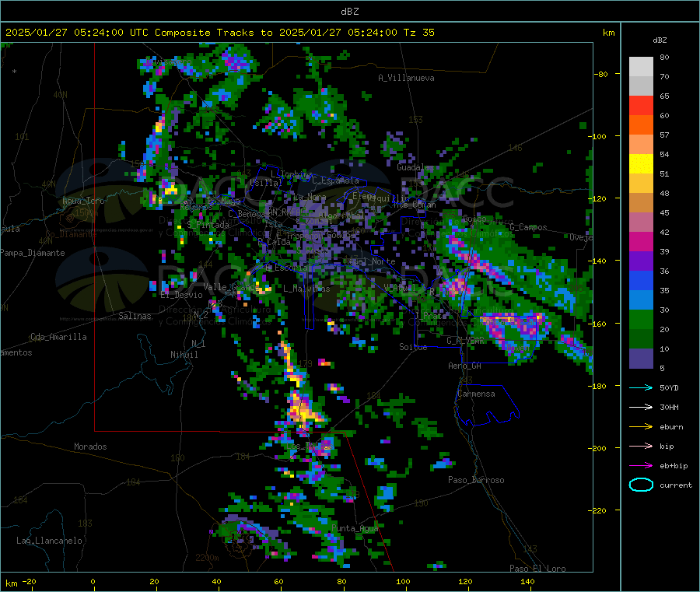This screenshot has height=592, width=700.
Task: Click the 'current' legend label
Action: [675, 485]
